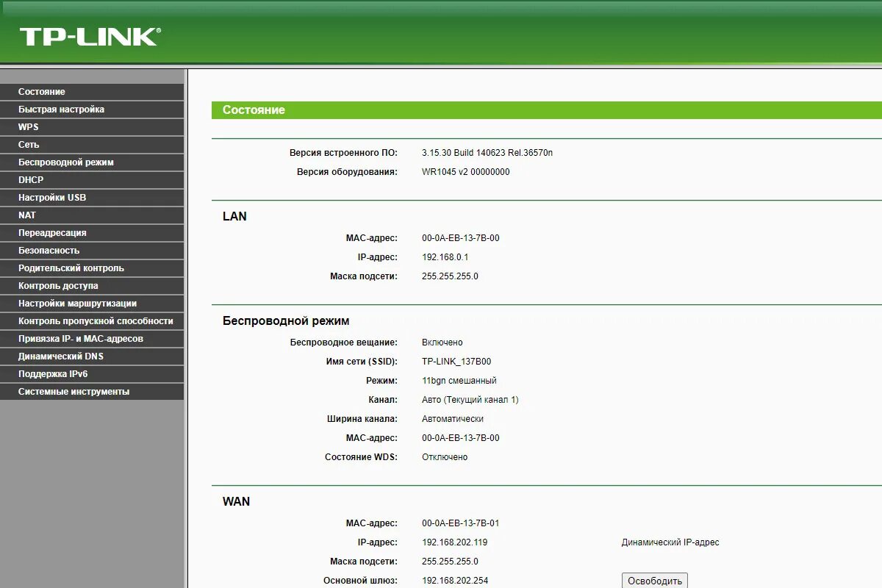Viewport: 882px width, 588px height.
Task: Go to Поддержка IPv6
Action: click(x=92, y=374)
